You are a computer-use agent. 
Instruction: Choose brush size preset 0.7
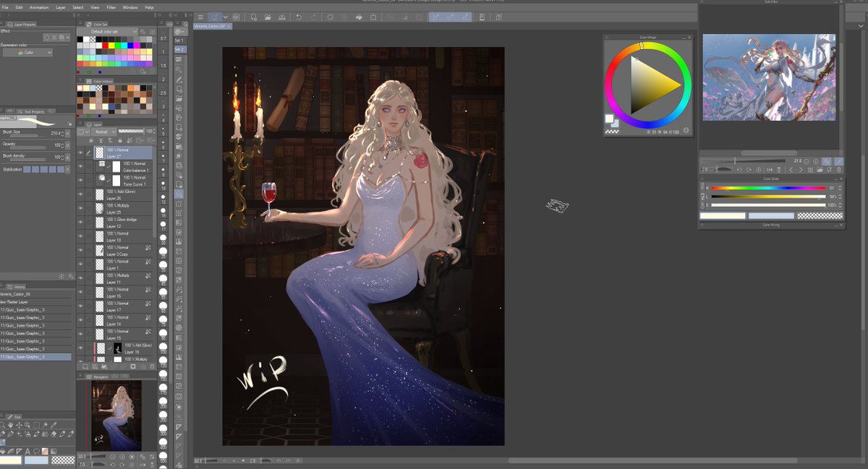click(x=163, y=38)
